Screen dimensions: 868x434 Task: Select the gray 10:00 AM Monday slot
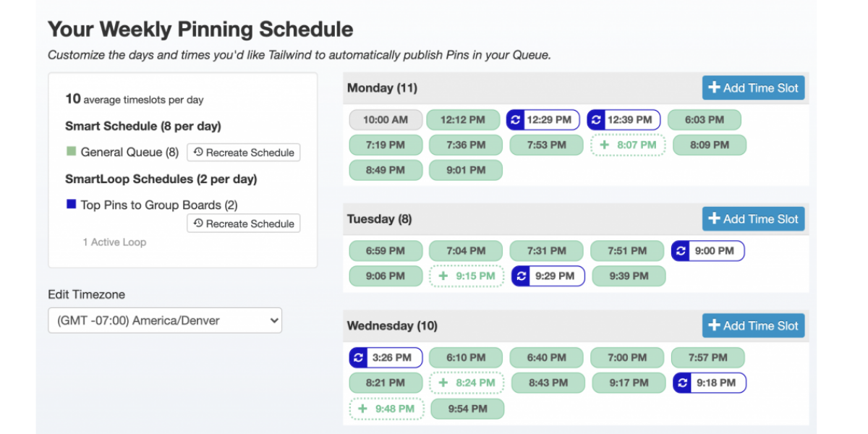coord(385,120)
